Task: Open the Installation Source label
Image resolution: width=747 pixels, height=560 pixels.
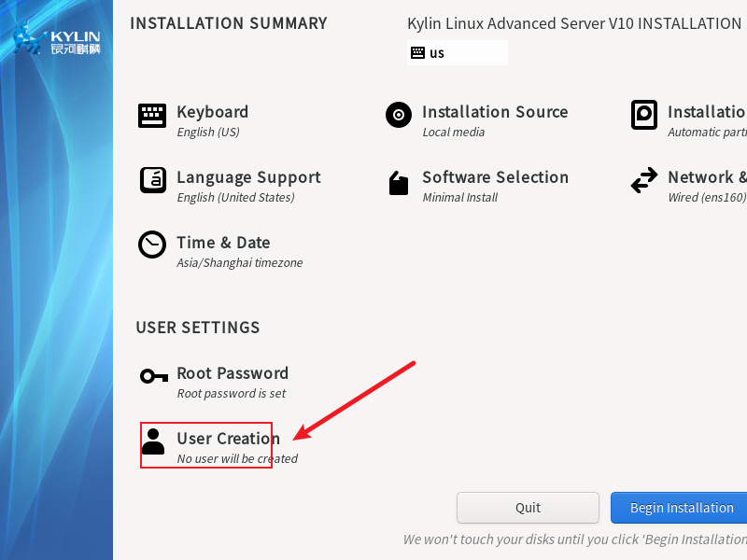Action: (x=494, y=112)
